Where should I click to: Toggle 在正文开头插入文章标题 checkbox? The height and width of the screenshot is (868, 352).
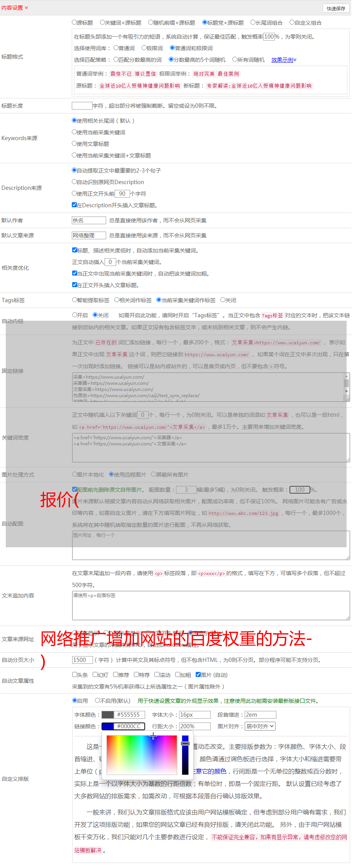click(x=75, y=285)
